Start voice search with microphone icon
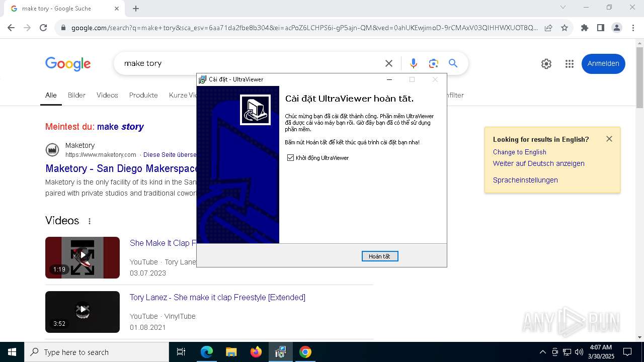Image resolution: width=644 pixels, height=362 pixels. pos(413,63)
